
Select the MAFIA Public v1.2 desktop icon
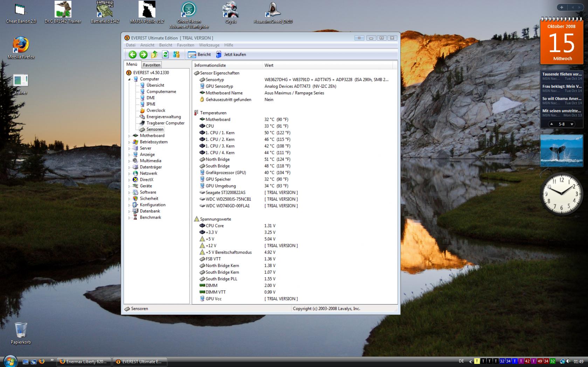point(147,13)
